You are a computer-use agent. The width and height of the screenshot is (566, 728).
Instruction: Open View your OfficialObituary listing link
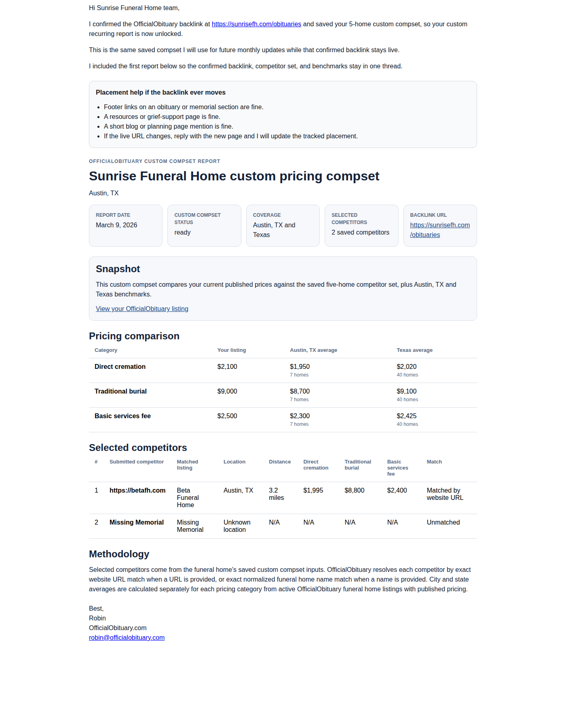pos(142,309)
